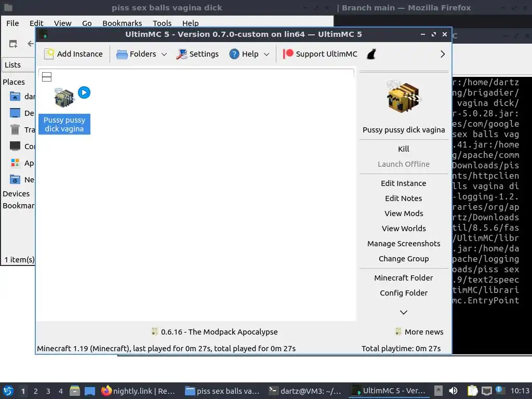Click file manager quicklaunch icon in taskbar
Viewport: 532px width, 399px height.
pos(75,391)
